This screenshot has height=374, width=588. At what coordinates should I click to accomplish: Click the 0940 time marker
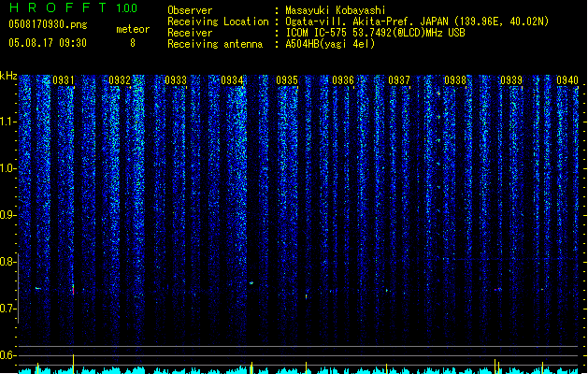(567, 80)
